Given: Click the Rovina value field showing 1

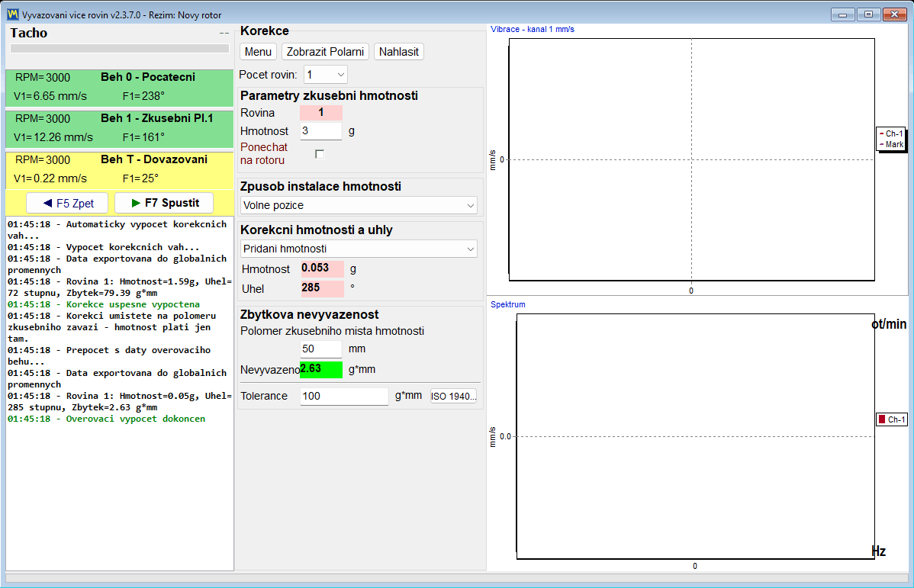Looking at the screenshot, I should tap(320, 112).
